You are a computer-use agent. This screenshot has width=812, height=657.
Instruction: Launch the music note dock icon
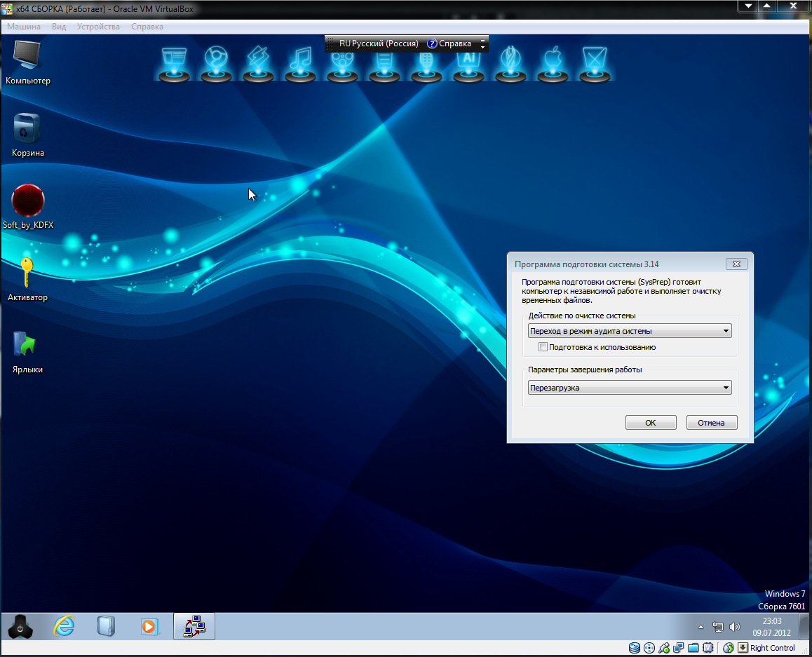click(x=300, y=64)
